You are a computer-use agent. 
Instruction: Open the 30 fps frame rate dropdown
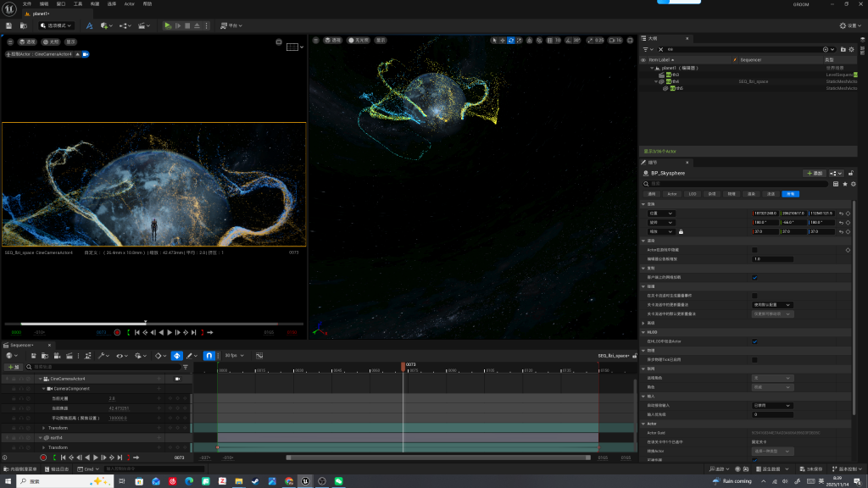pos(232,356)
